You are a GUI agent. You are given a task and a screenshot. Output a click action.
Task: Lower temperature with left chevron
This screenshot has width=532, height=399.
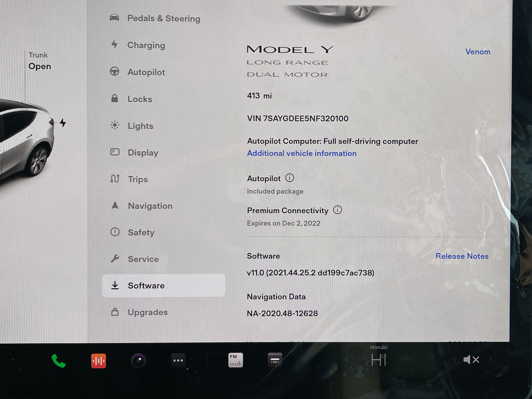346,360
